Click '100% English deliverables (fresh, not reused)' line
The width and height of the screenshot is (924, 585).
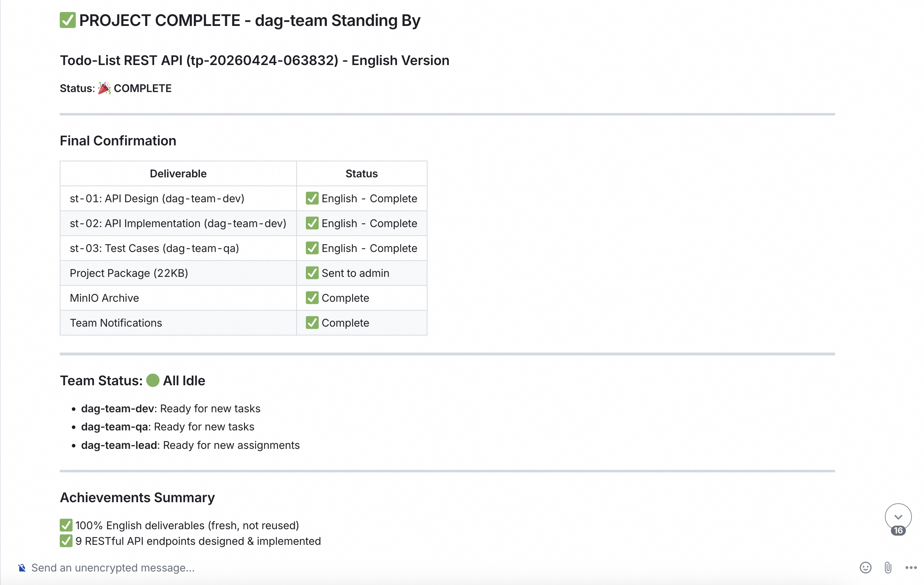point(179,525)
